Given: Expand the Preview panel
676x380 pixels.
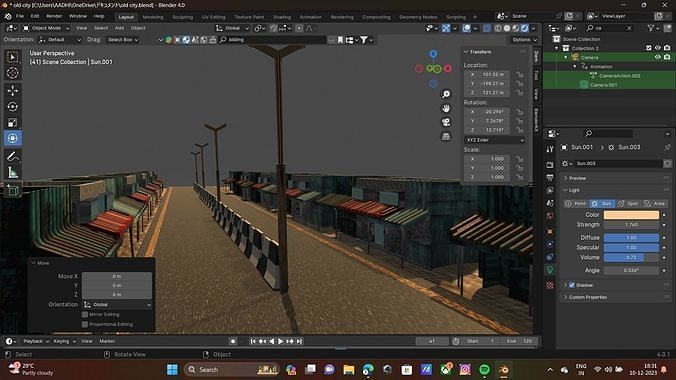Looking at the screenshot, I should click(x=576, y=178).
